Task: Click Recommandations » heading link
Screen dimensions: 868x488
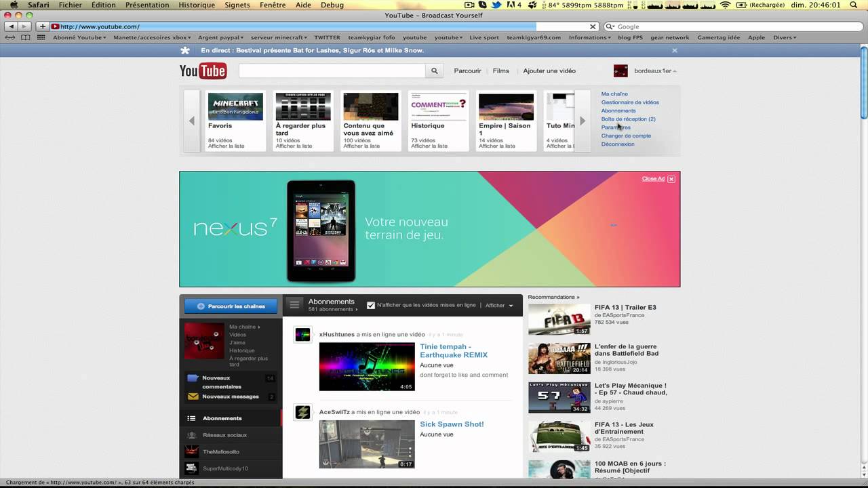Action: (x=553, y=297)
